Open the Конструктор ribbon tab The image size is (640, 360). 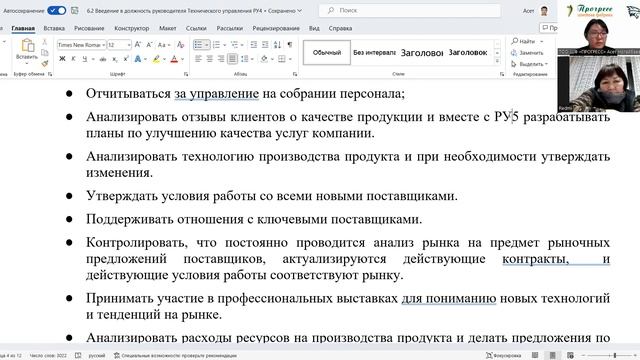pyautogui.click(x=131, y=28)
